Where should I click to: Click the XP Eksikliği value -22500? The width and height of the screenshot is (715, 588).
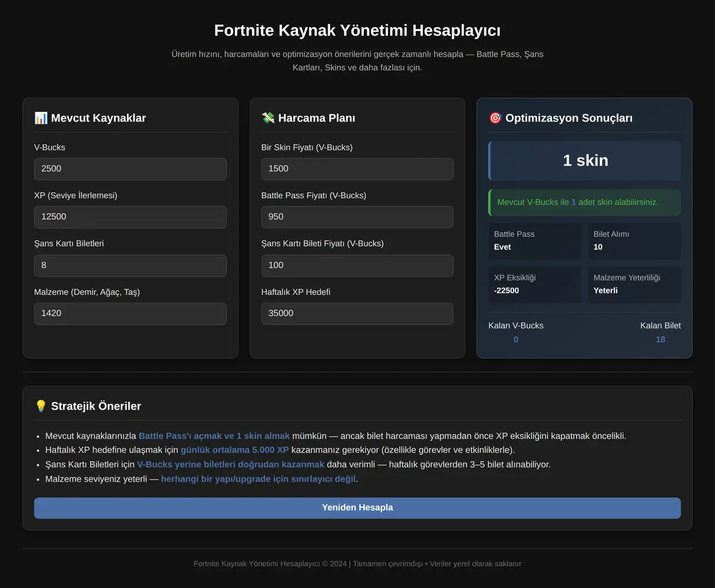click(x=506, y=291)
